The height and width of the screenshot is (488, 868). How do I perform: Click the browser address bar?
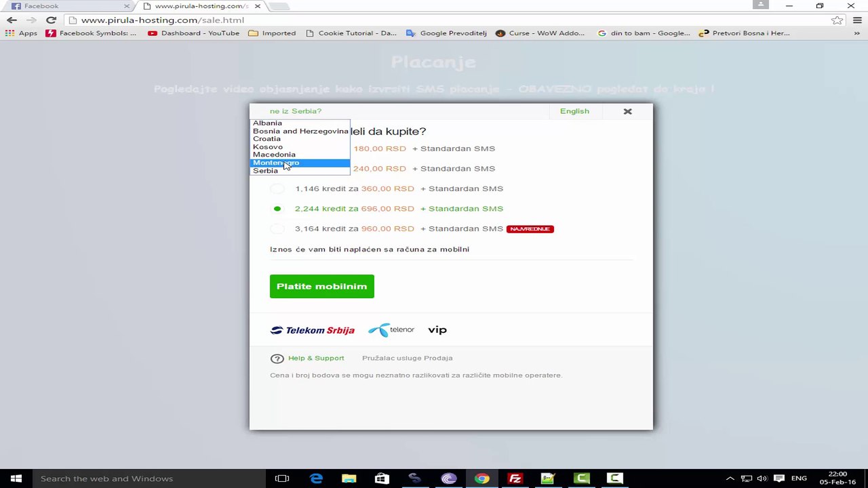pos(448,20)
